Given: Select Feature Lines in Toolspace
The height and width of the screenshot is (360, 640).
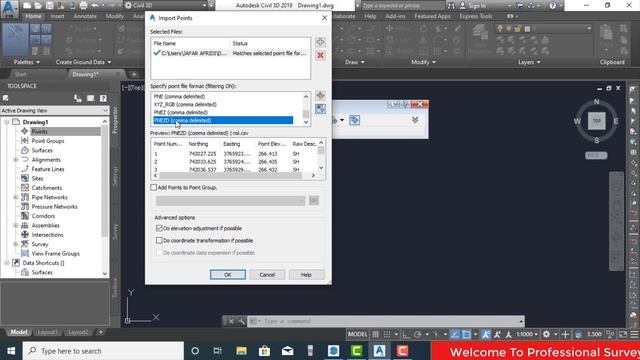Looking at the screenshot, I should (48, 169).
